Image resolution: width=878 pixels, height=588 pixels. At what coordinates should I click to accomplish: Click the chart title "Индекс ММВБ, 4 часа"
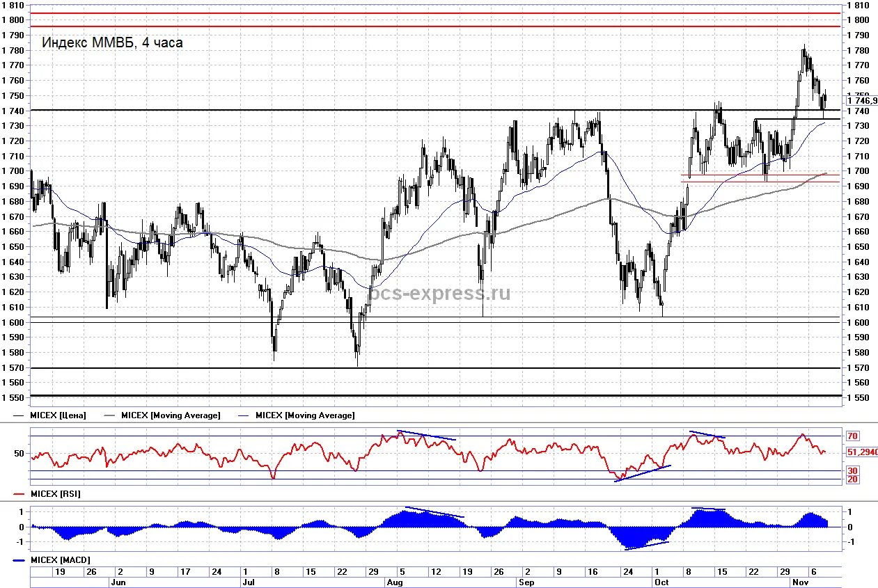click(112, 42)
